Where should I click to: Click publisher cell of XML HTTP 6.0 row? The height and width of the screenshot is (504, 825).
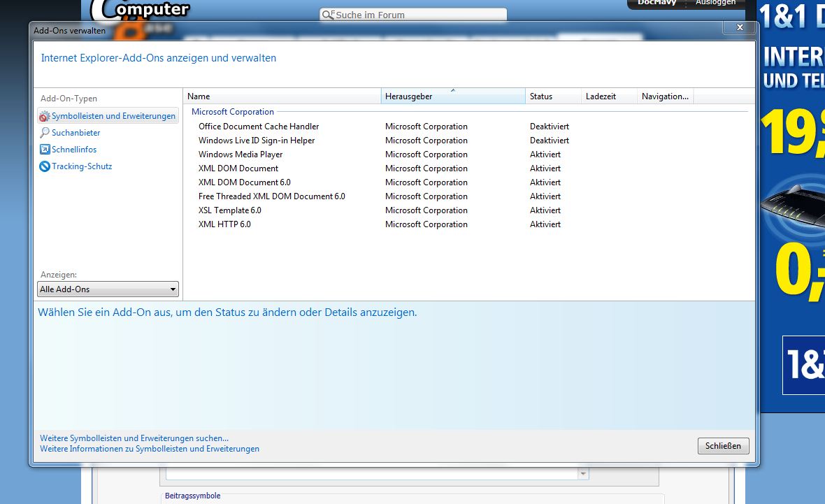(426, 224)
